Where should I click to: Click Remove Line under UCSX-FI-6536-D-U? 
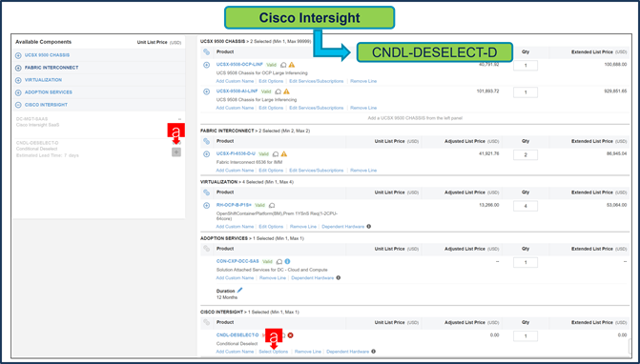[363, 171]
